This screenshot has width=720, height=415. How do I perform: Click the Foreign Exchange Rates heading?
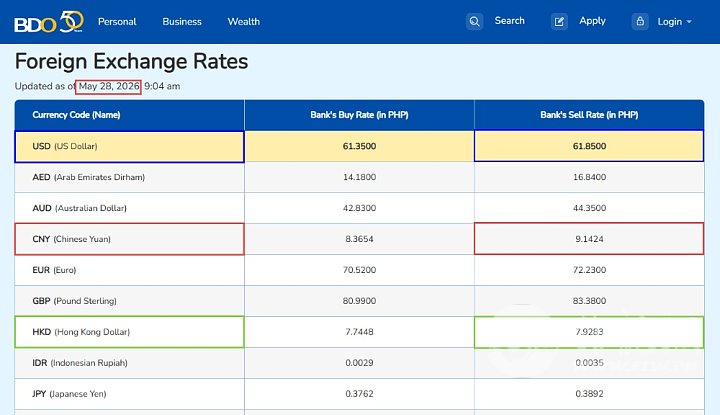click(x=131, y=62)
